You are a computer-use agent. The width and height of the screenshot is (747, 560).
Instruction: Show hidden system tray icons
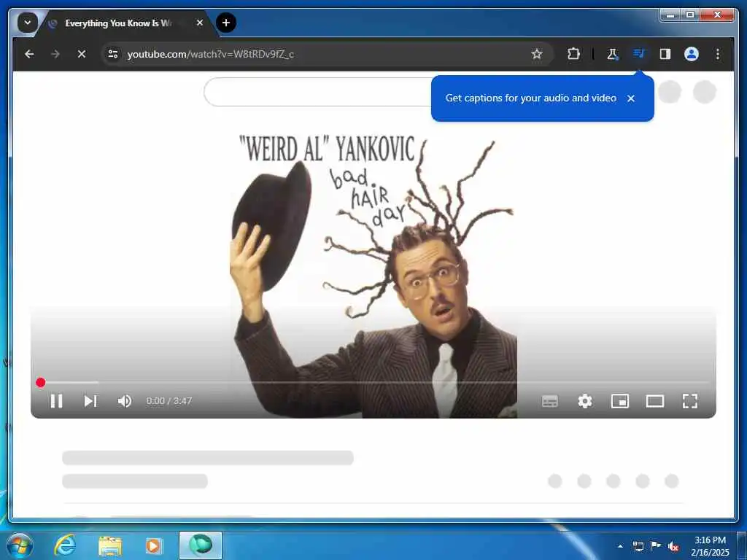coord(620,546)
